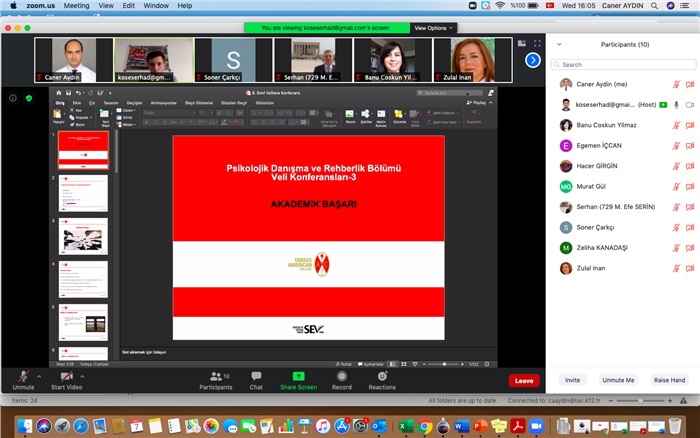The image size is (700, 438).
Task: Click the Participants search field
Action: (623, 65)
